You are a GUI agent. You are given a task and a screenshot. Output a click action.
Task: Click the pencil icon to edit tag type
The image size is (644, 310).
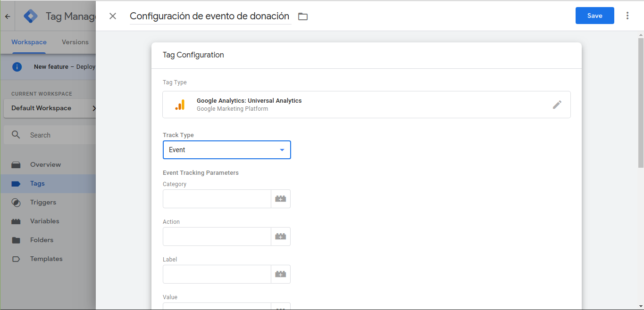click(x=557, y=105)
